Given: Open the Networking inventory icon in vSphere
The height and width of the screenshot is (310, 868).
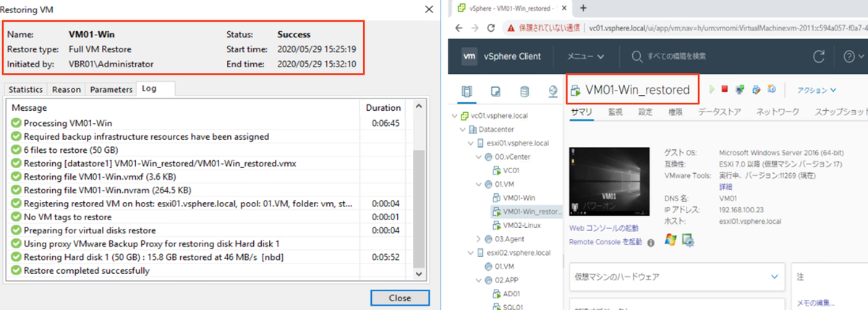Looking at the screenshot, I should [x=553, y=91].
